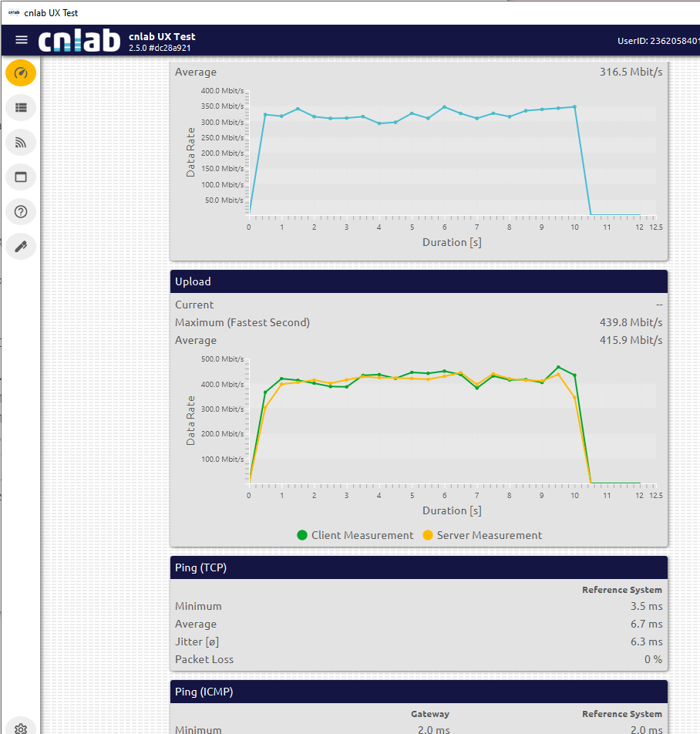Open the hamburger navigation menu

point(21,39)
